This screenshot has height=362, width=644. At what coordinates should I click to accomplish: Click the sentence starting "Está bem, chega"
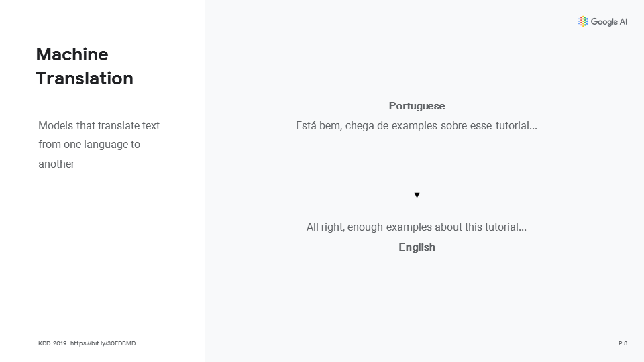(x=417, y=126)
